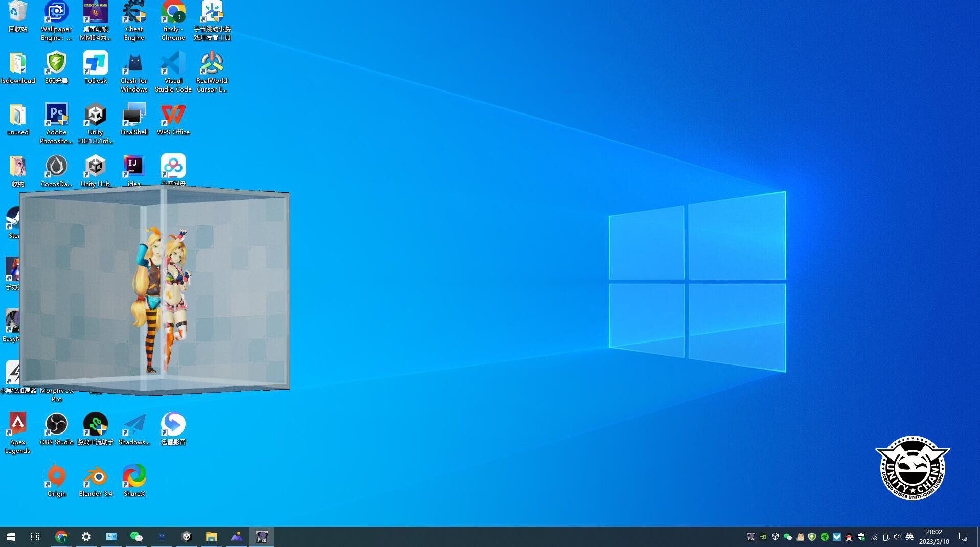
Task: Click the Wi-Fi status icon in tray
Action: 874,536
